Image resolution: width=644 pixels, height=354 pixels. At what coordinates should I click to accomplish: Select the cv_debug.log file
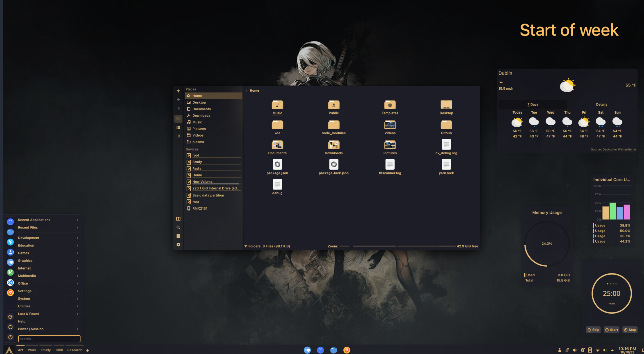pos(446,147)
